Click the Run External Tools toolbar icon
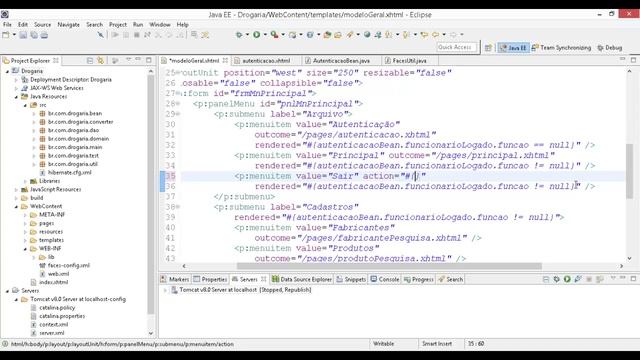640x360 pixels. pyautogui.click(x=275, y=35)
